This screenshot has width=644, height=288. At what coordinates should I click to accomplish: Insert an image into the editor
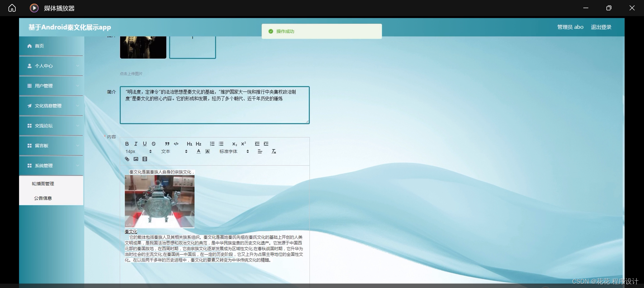click(136, 159)
